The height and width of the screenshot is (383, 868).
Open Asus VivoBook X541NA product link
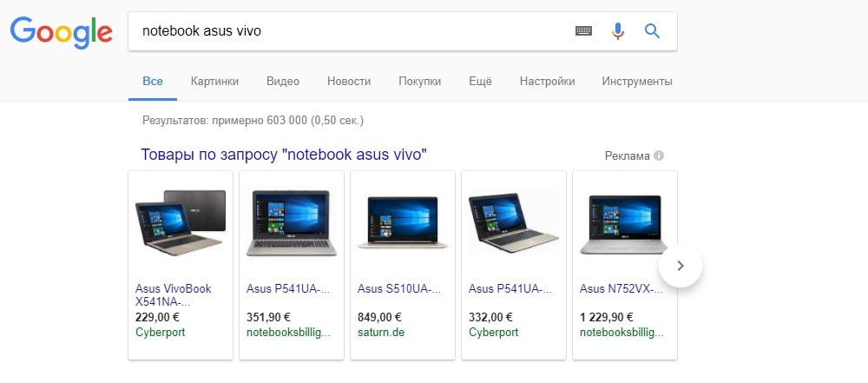[x=174, y=295]
